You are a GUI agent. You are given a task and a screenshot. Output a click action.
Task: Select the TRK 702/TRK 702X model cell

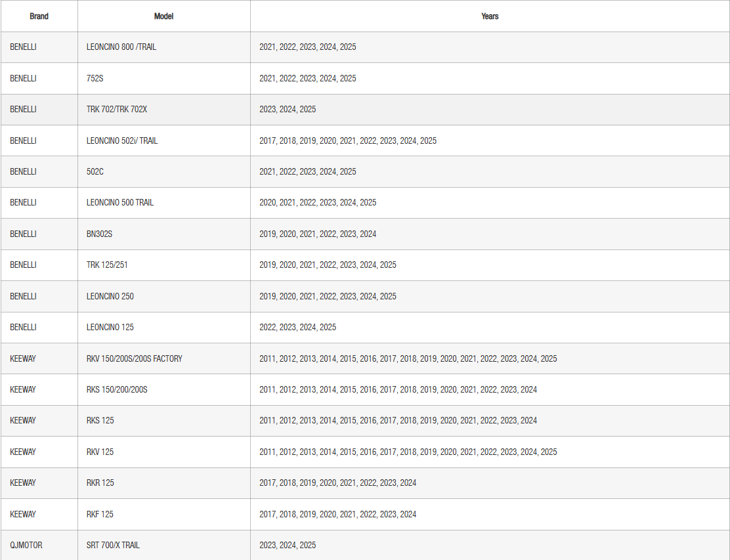click(x=117, y=109)
